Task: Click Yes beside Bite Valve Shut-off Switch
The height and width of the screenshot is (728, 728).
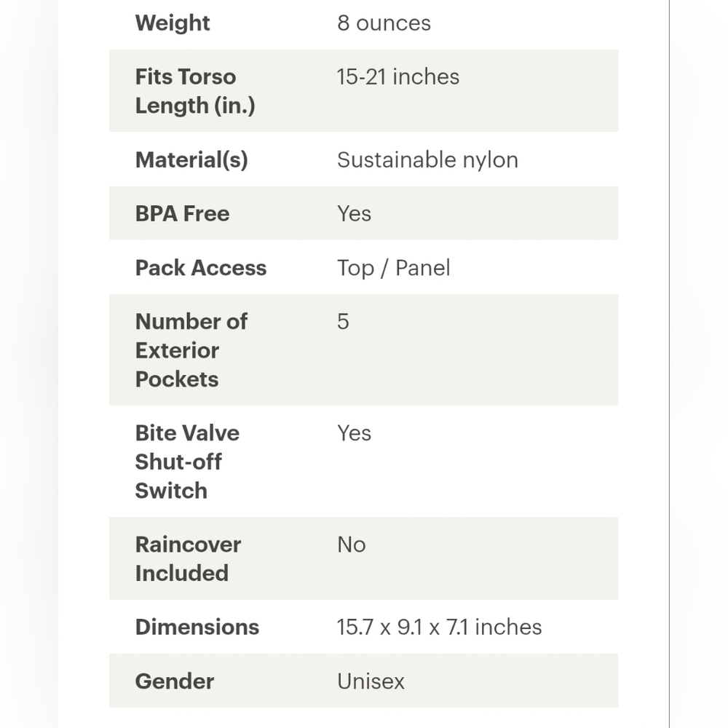Action: click(355, 433)
